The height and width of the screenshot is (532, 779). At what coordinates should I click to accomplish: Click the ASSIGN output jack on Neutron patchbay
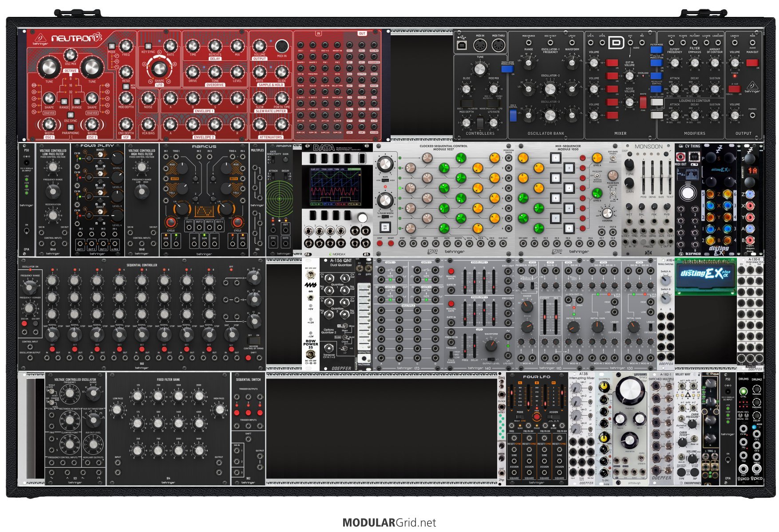374,127
